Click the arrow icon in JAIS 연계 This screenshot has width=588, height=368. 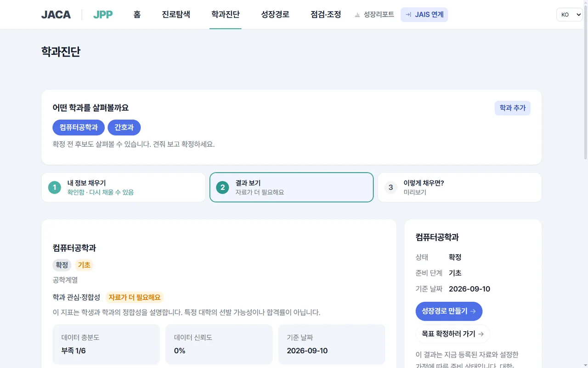[408, 15]
